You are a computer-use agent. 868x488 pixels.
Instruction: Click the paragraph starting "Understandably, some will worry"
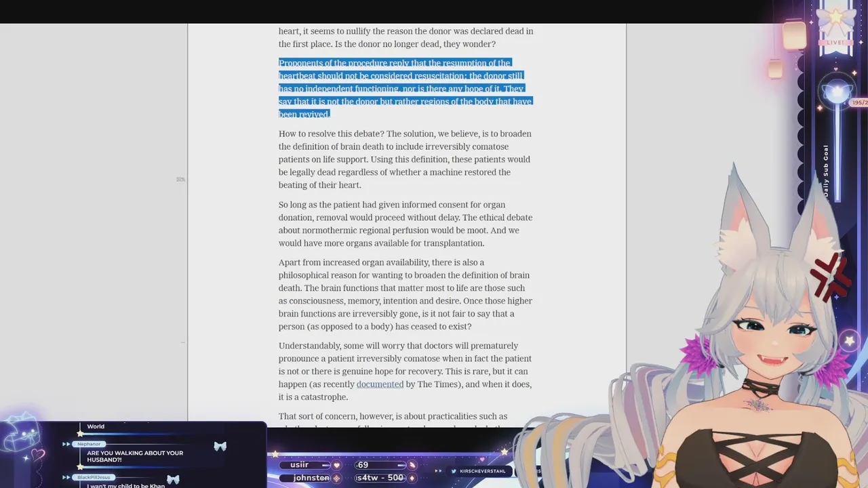pos(406,371)
